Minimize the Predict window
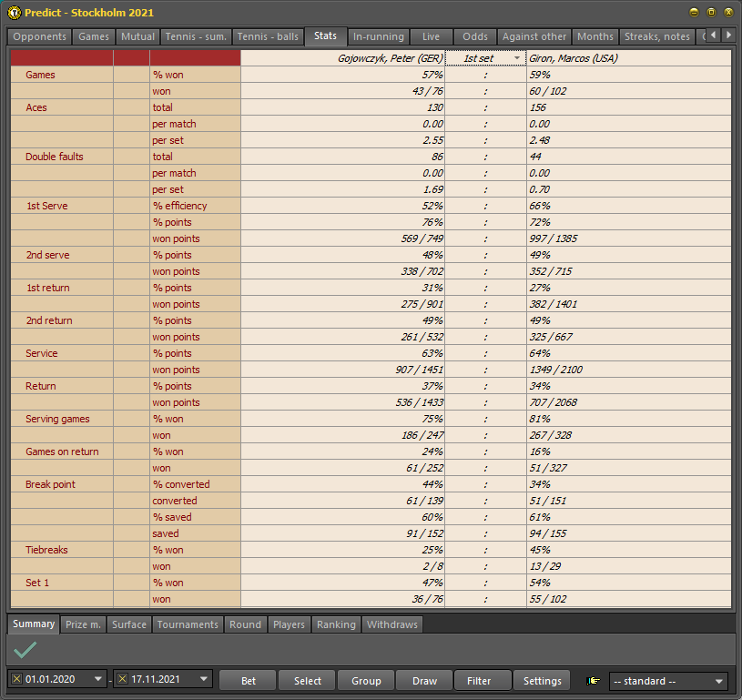This screenshot has height=700, width=742. [695, 13]
